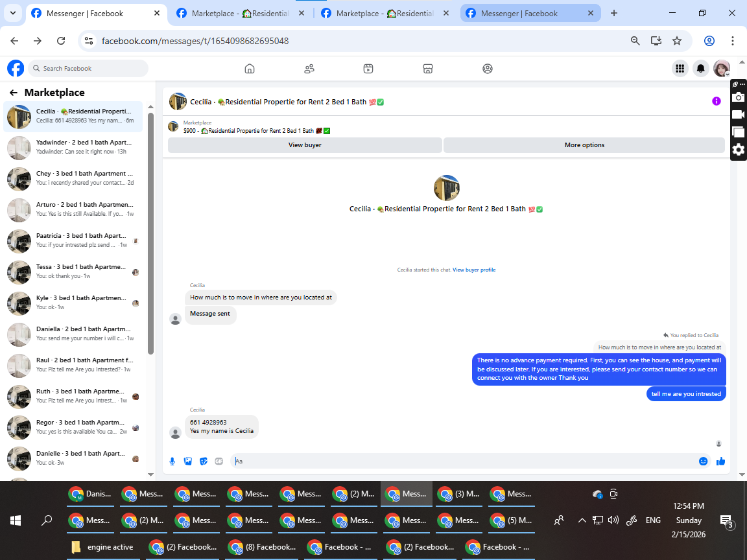The width and height of the screenshot is (747, 560).
Task: Switch to third Marketplace Residential browser tab
Action: (385, 14)
